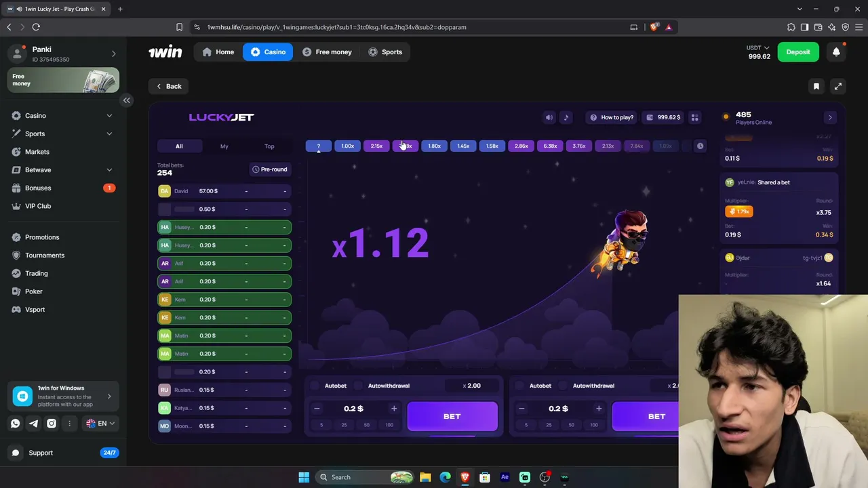The height and width of the screenshot is (488, 868).
Task: Enable Autowithdrawal in first bet panel
Action: [358, 386]
